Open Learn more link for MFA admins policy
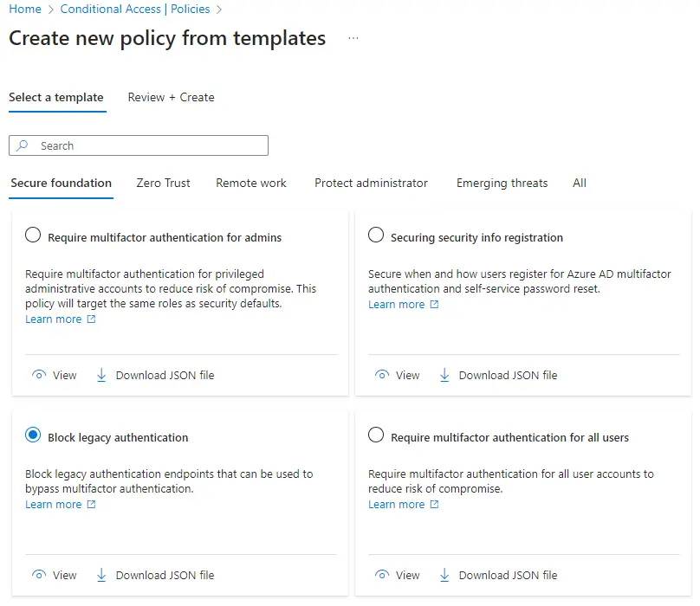This screenshot has height=606, width=700. pos(53,319)
